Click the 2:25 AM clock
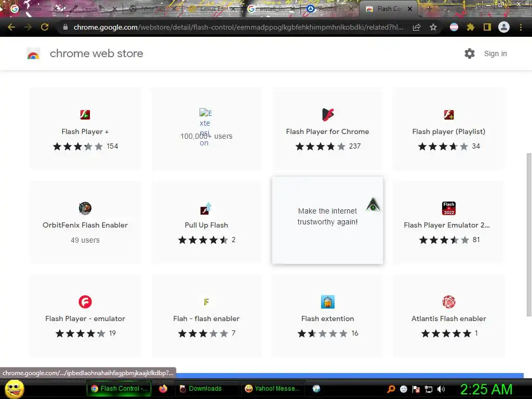The height and width of the screenshot is (399, 532). 486,389
